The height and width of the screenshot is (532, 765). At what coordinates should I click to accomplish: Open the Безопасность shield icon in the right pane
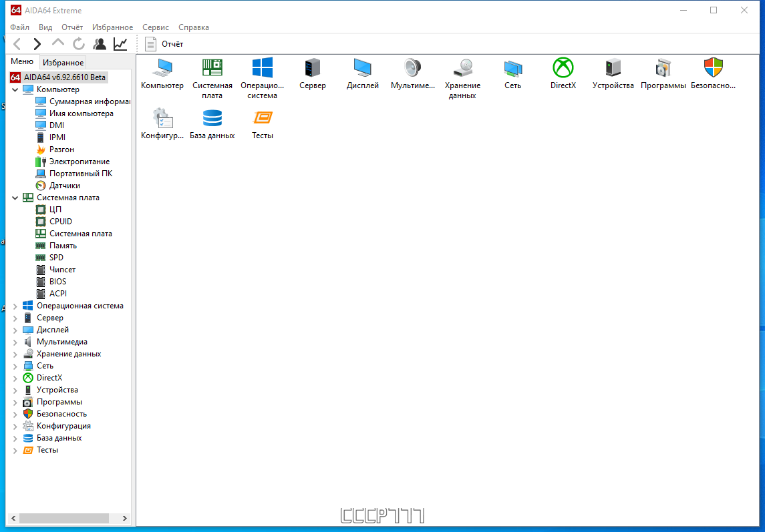(714, 73)
